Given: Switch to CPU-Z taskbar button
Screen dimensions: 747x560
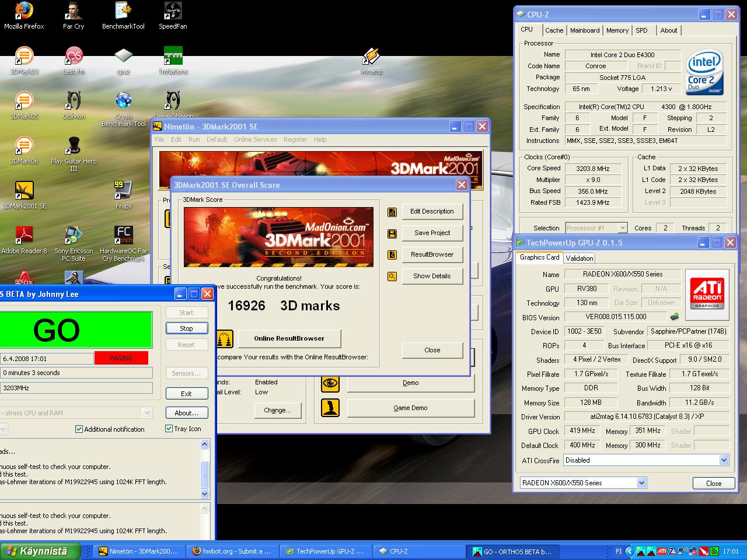Looking at the screenshot, I should [418, 551].
